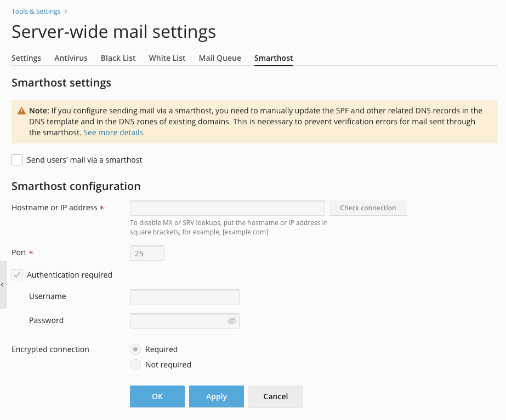The height and width of the screenshot is (420, 506).
Task: Go to the Black List tab
Action: pyautogui.click(x=118, y=58)
